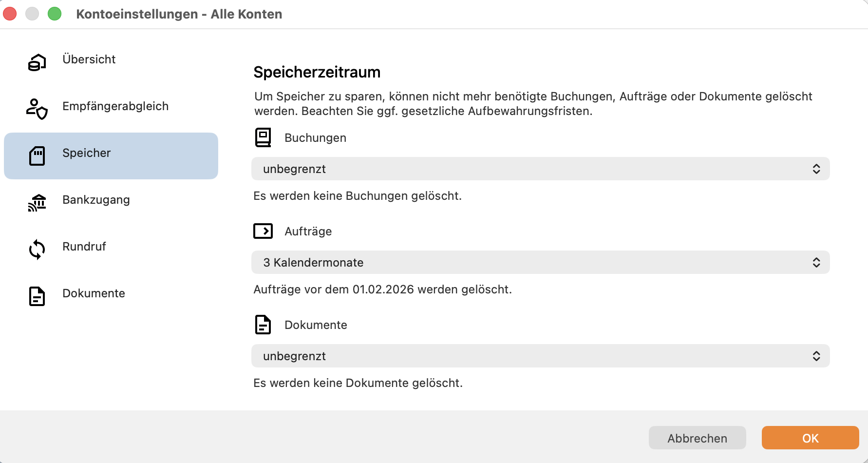Click the Speicherzeitraum heading

(317, 72)
